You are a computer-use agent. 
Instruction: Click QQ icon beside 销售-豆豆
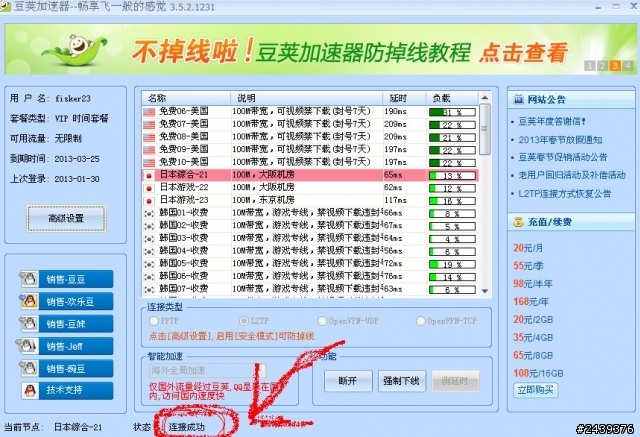(x=29, y=280)
